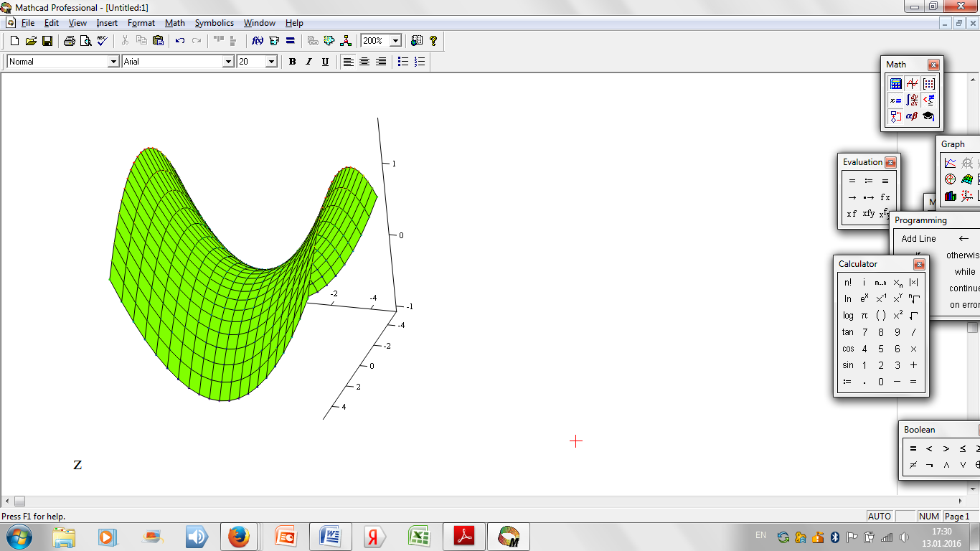Click the Insert Function f(x) toolbar icon
The height and width of the screenshot is (551, 980).
[x=258, y=41]
